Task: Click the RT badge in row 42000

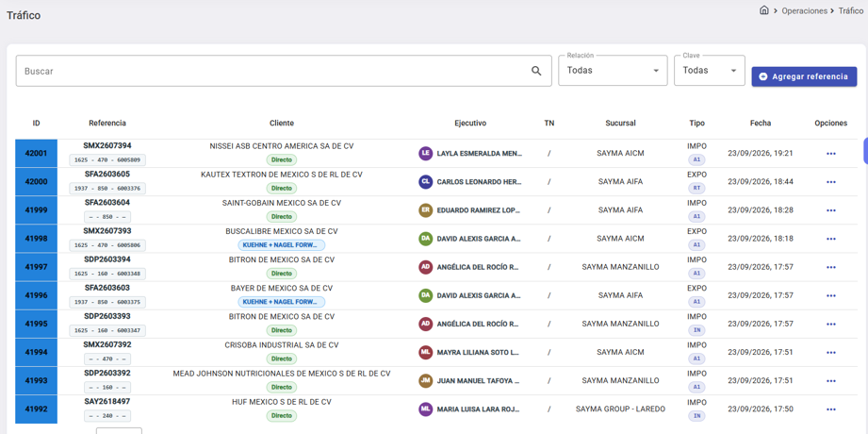Action: (697, 189)
